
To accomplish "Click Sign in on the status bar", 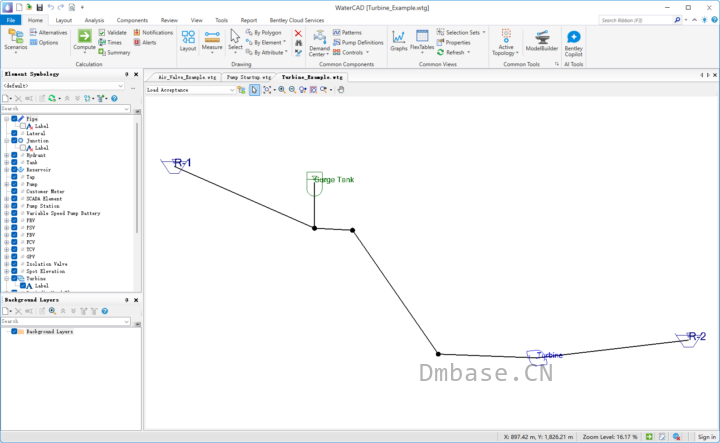I will tap(707, 437).
